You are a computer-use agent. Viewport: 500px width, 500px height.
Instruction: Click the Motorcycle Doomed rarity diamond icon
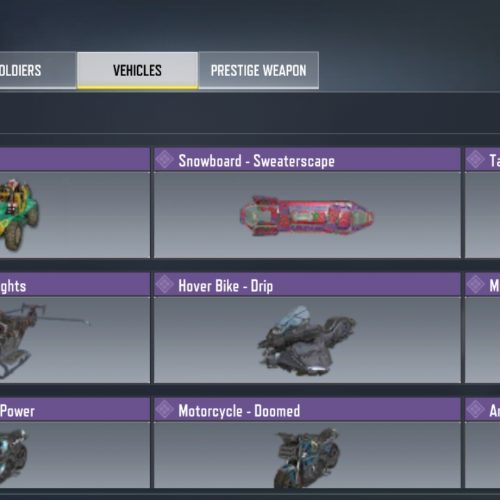click(x=165, y=409)
